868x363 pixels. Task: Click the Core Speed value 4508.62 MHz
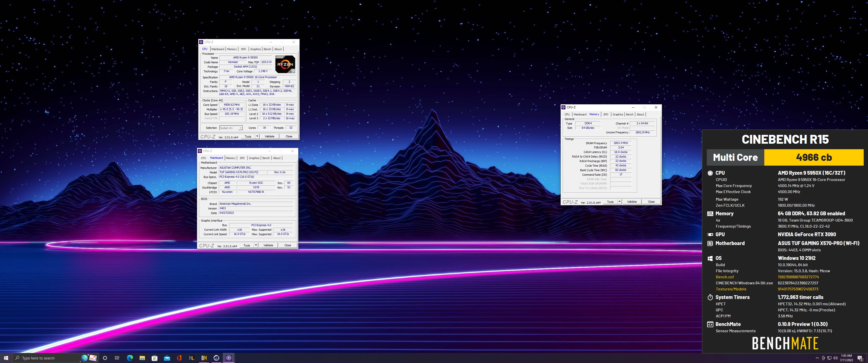(x=232, y=105)
